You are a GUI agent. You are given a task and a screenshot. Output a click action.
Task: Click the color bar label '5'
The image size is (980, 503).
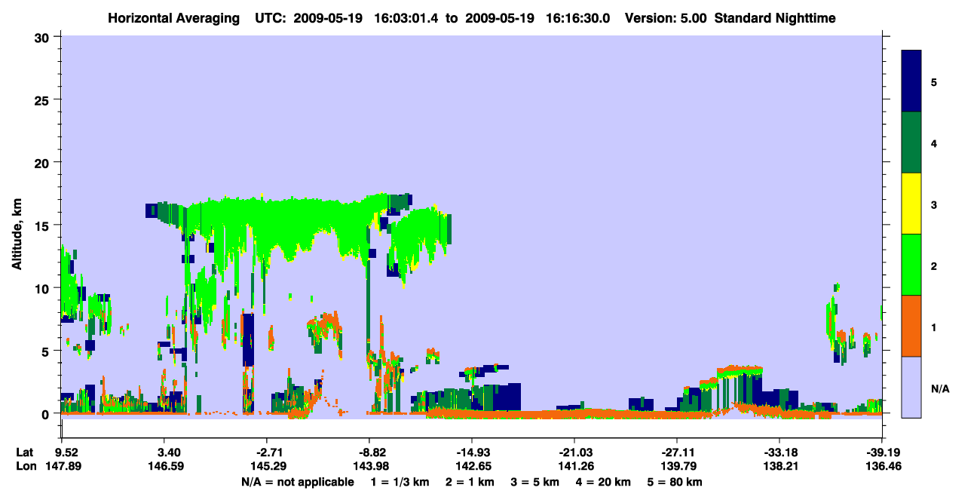click(x=934, y=81)
